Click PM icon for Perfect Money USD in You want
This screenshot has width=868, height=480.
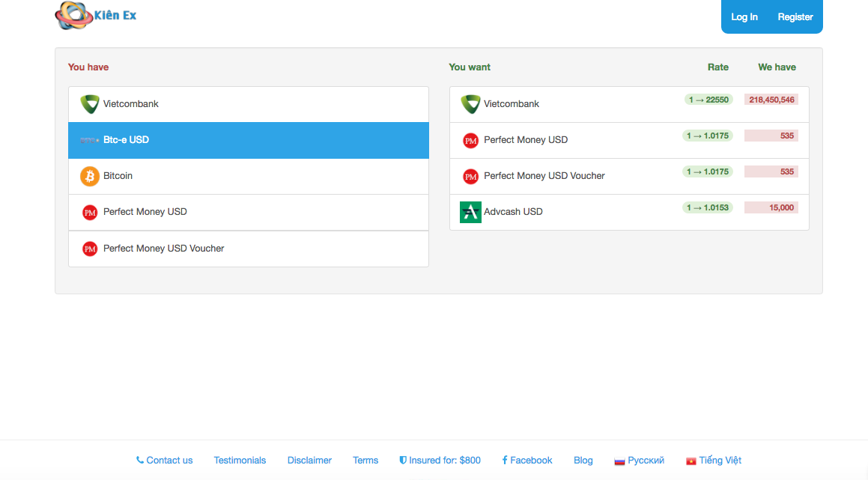(x=470, y=141)
